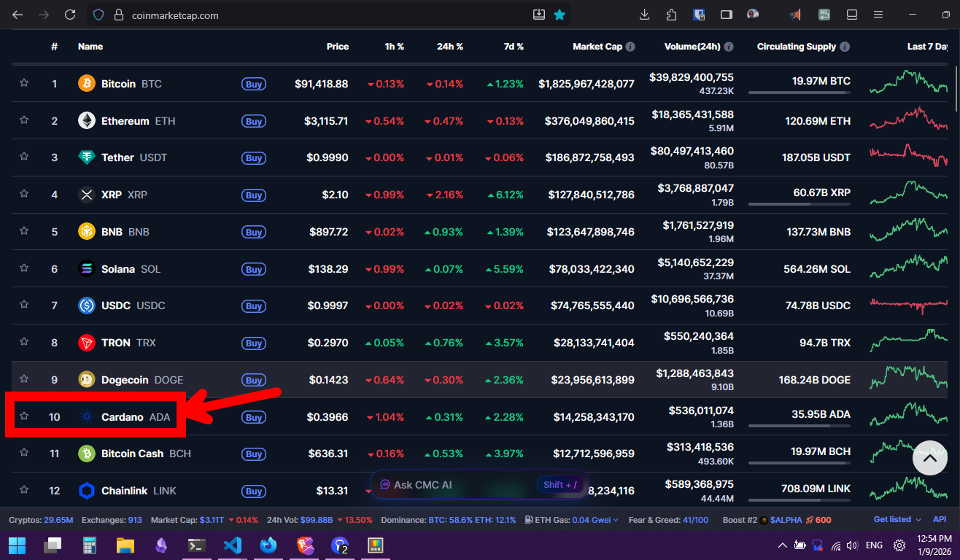Show hidden system tray icons
Screen dimensions: 960x560
pos(782,545)
